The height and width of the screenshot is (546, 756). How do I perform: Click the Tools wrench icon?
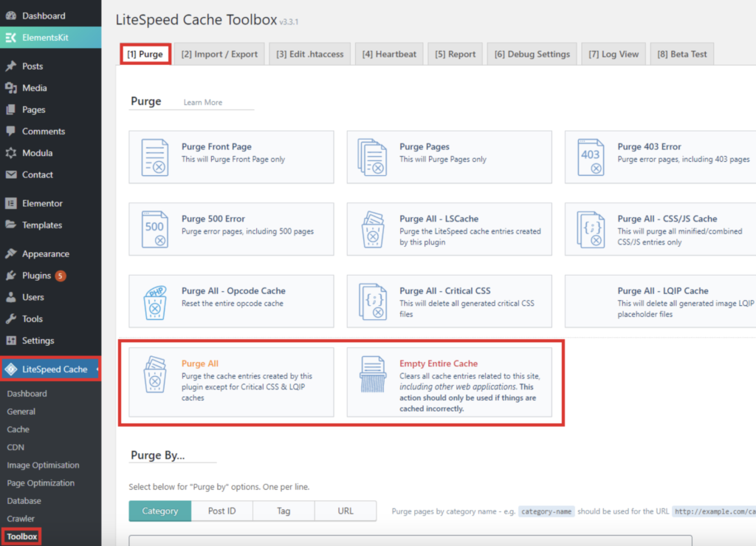(x=10, y=319)
